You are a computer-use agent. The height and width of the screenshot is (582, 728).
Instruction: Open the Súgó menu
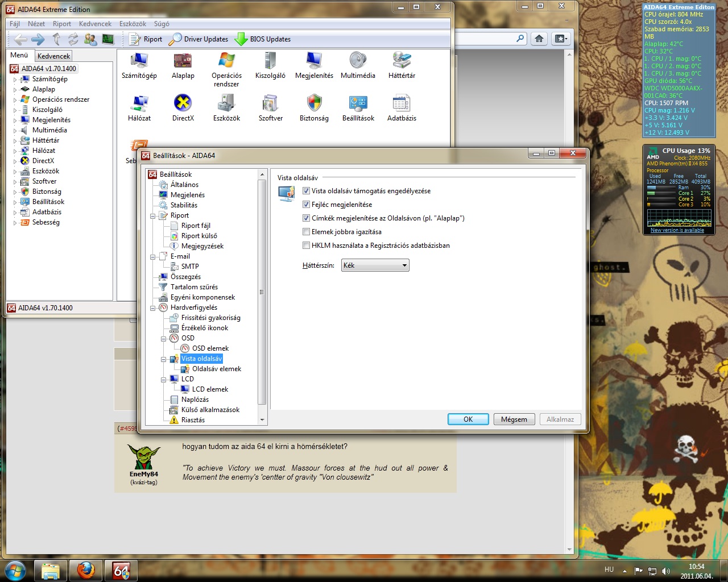[x=162, y=24]
